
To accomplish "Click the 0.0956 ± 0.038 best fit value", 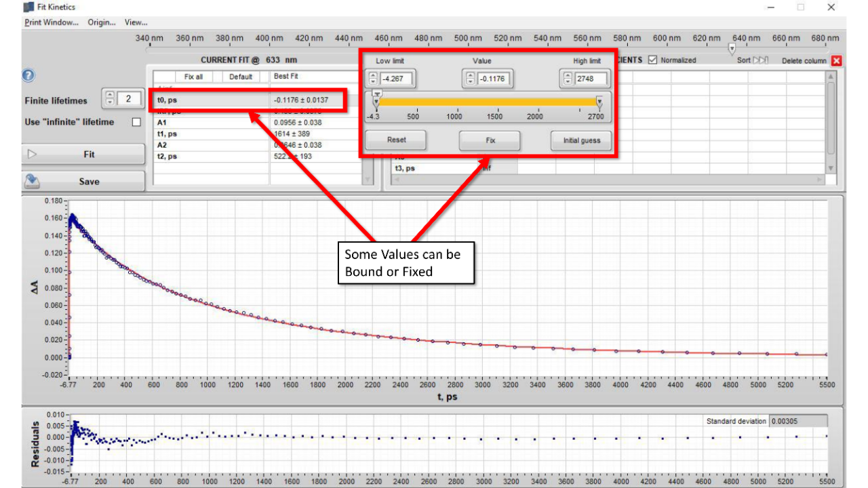I will pyautogui.click(x=298, y=123).
